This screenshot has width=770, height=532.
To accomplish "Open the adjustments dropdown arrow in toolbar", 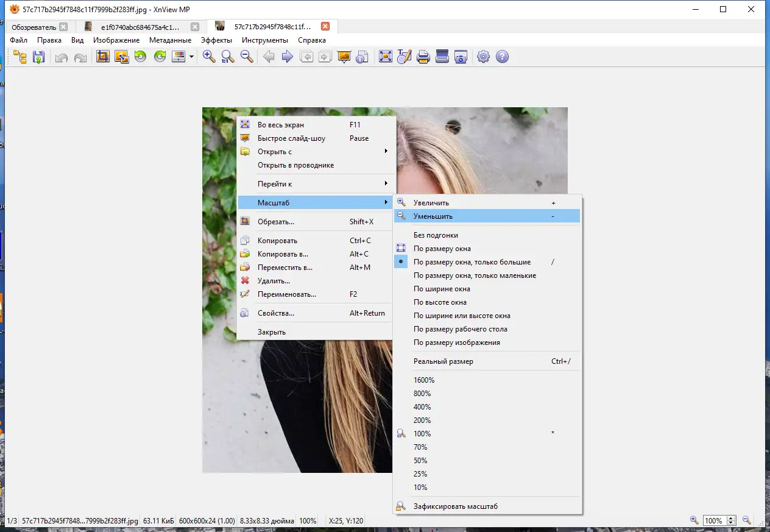I will (x=191, y=56).
